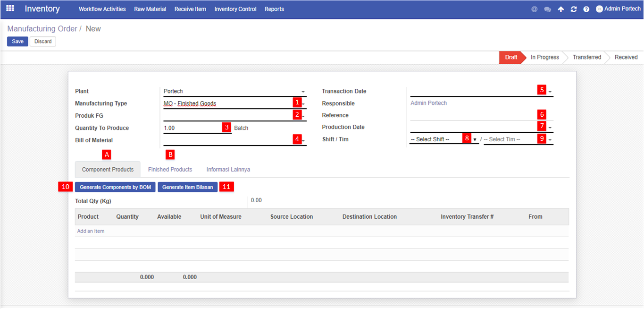Click the upward arrow icon in navbar
This screenshot has height=309, width=644.
pyautogui.click(x=560, y=9)
